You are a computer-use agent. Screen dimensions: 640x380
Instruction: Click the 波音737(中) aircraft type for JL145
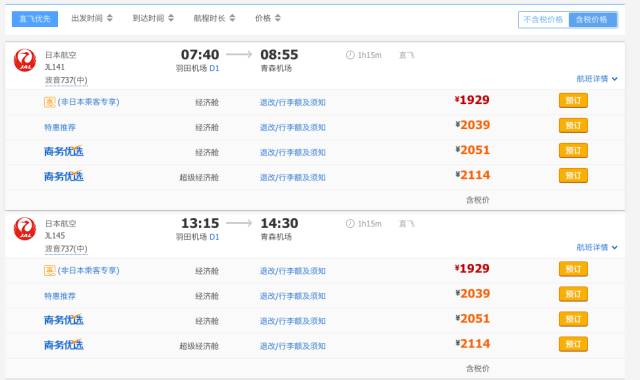(66, 249)
